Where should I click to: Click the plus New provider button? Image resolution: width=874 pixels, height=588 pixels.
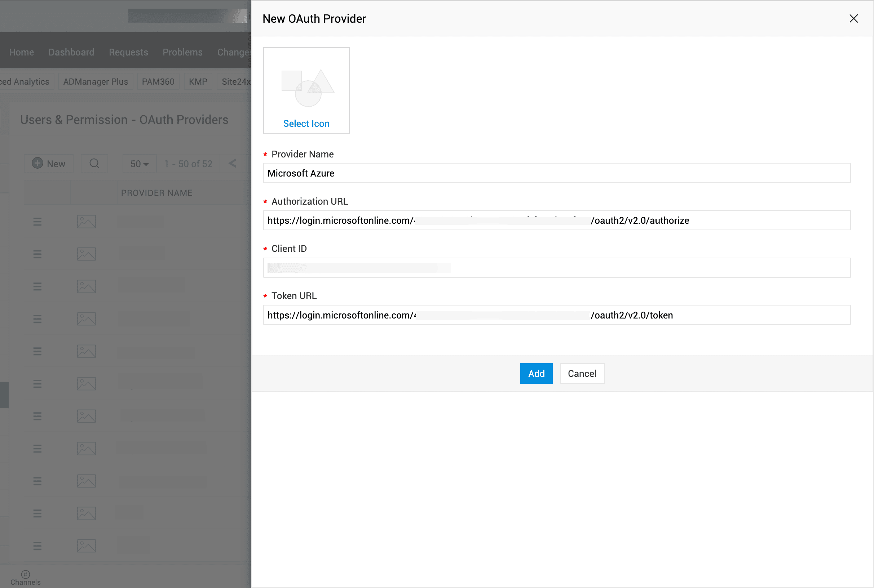point(49,164)
